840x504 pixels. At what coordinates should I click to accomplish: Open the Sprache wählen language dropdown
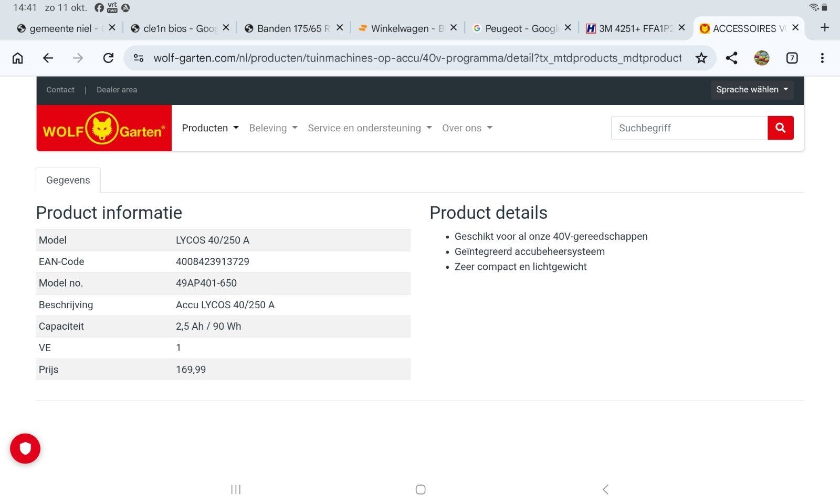pos(752,89)
